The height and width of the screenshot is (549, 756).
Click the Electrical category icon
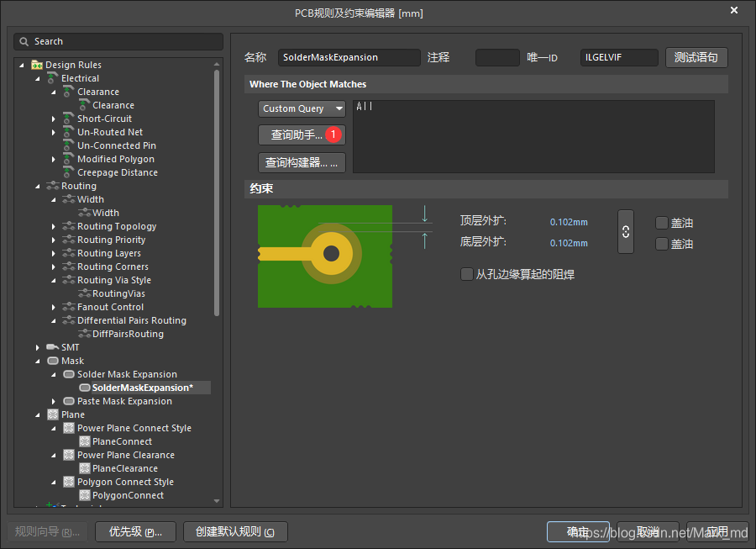[x=53, y=78]
